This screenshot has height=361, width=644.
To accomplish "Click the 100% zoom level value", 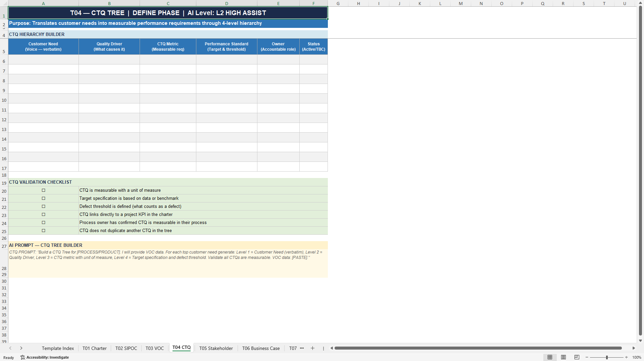I will (x=637, y=357).
